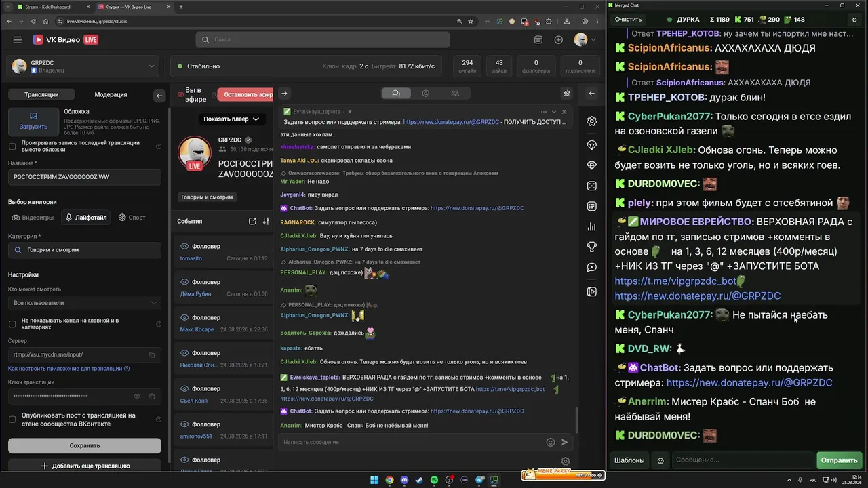Send the chat message with the arrow icon
The height and width of the screenshot is (488, 868).
pos(564,442)
